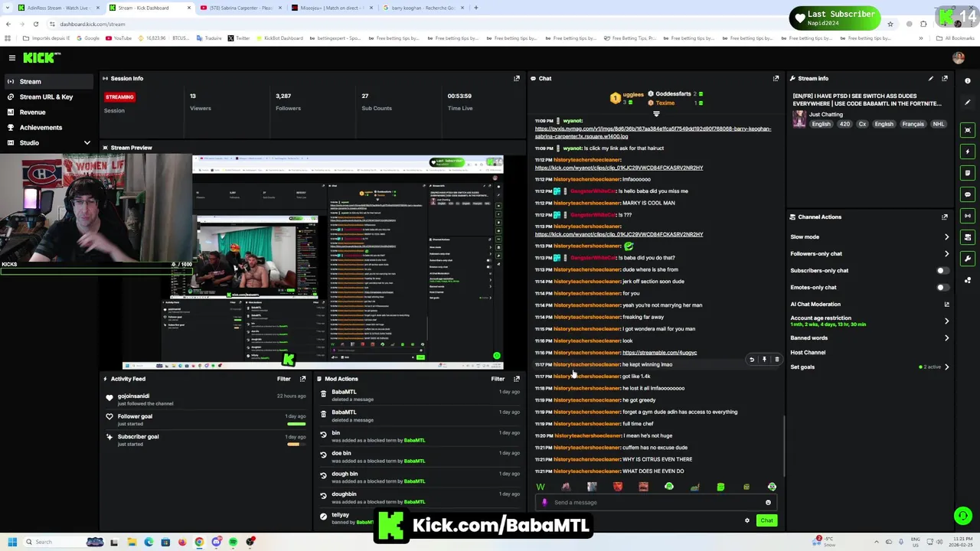Open the KickBot Dashboard bookmark
This screenshot has height=551, width=980.
pos(279,38)
